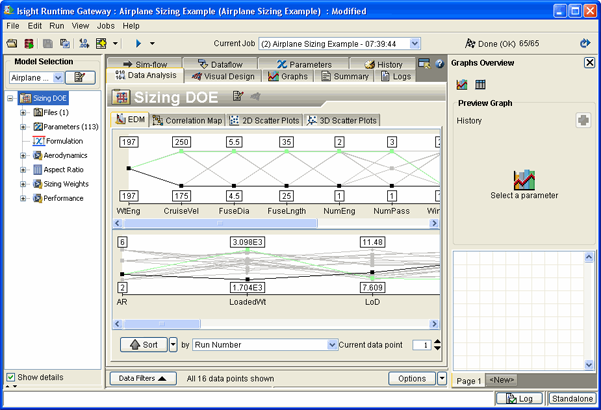Viewport: 601px width, 410px height.
Task: Click the edit component icon next to Sizing DOE title
Action: click(238, 96)
